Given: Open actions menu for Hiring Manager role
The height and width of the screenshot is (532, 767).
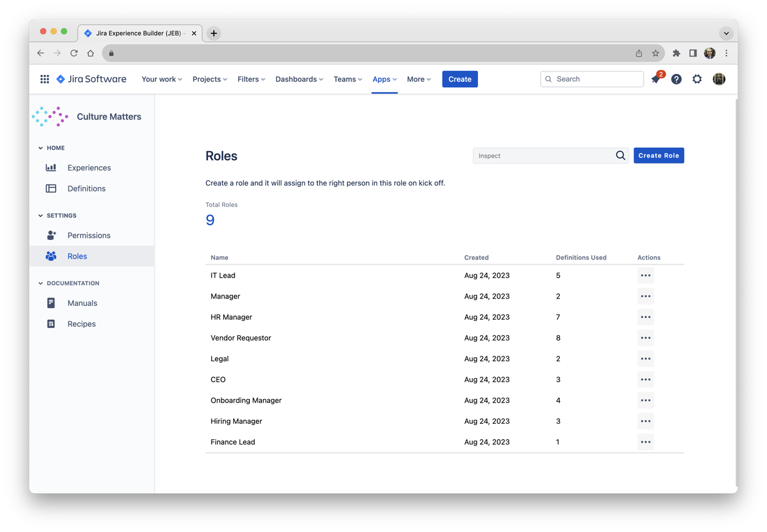Looking at the screenshot, I should 645,421.
